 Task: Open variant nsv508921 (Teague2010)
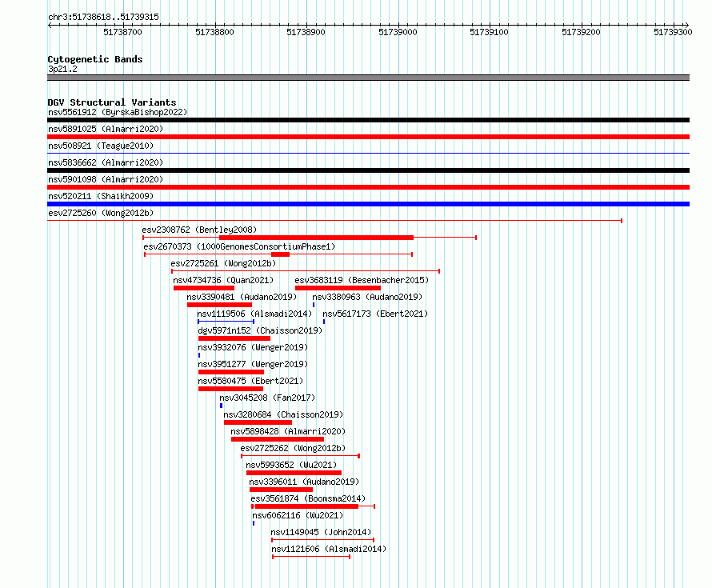(x=101, y=146)
